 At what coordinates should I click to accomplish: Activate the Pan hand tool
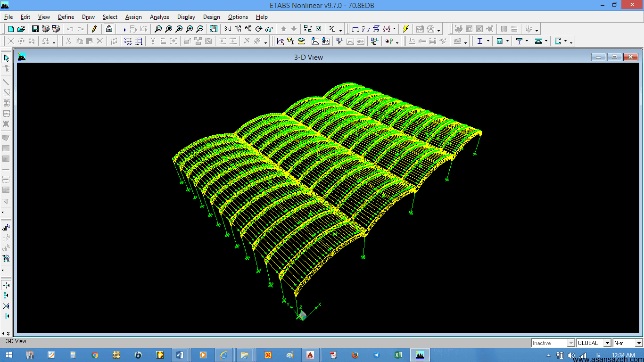tap(214, 29)
